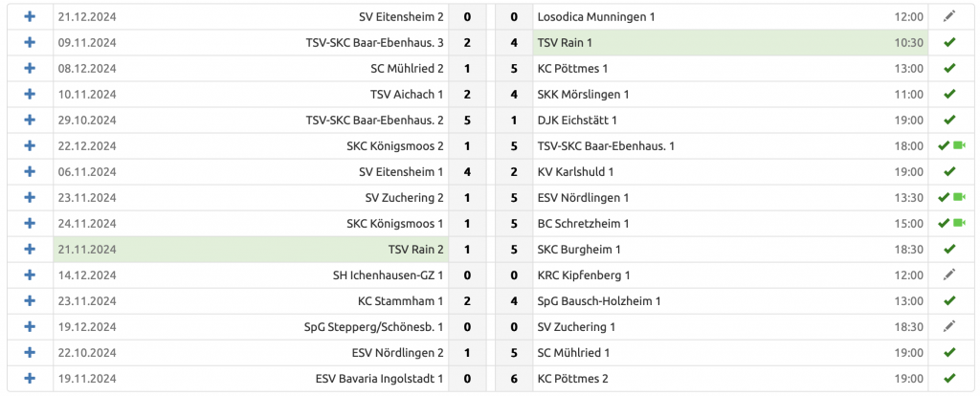Expand the TSV Aichach 1 match details
Viewport: 980px width, 396px height.
[30, 95]
